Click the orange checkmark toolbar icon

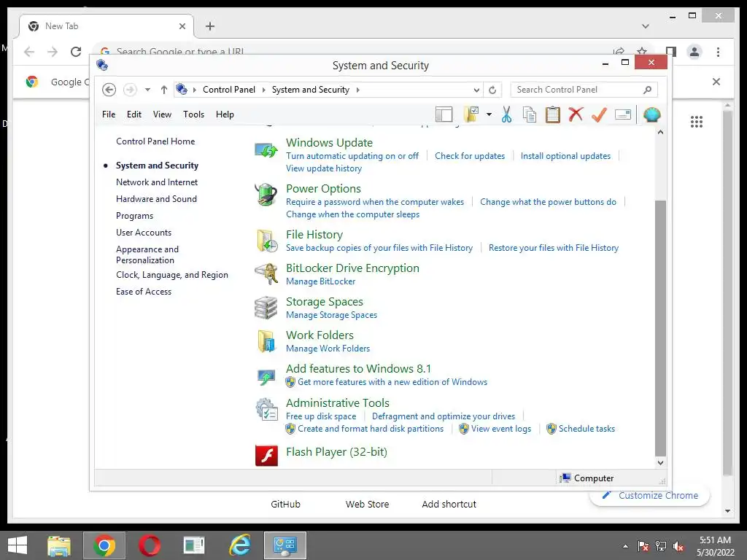click(x=599, y=114)
